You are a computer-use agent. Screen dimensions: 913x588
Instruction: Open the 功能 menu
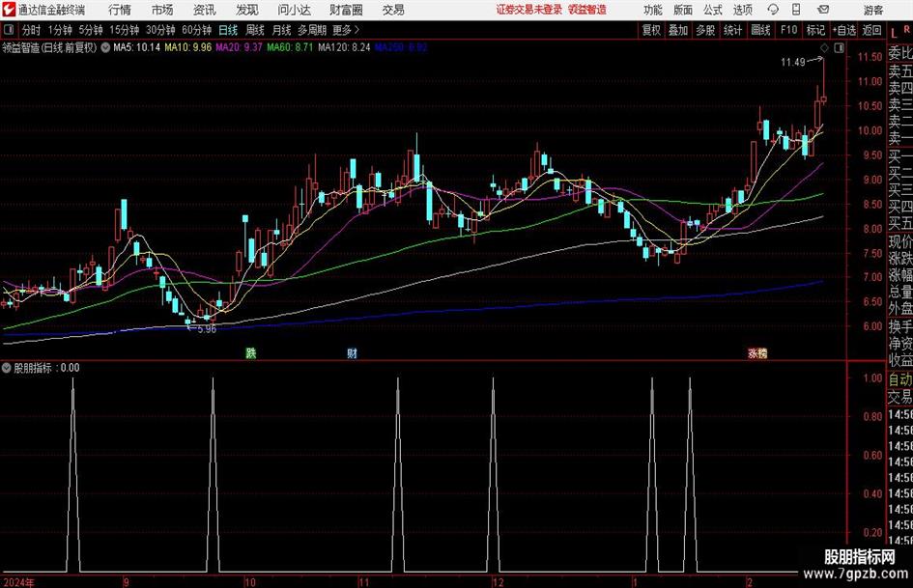(653, 10)
